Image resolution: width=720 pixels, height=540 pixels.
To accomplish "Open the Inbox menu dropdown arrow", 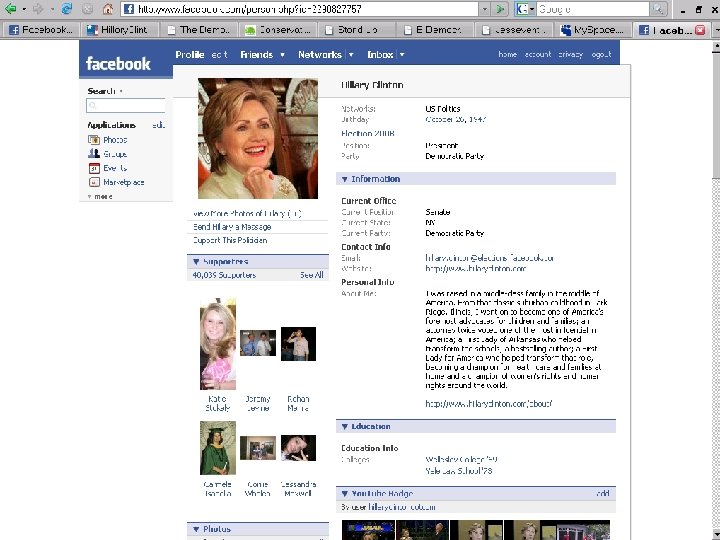I will click(402, 55).
